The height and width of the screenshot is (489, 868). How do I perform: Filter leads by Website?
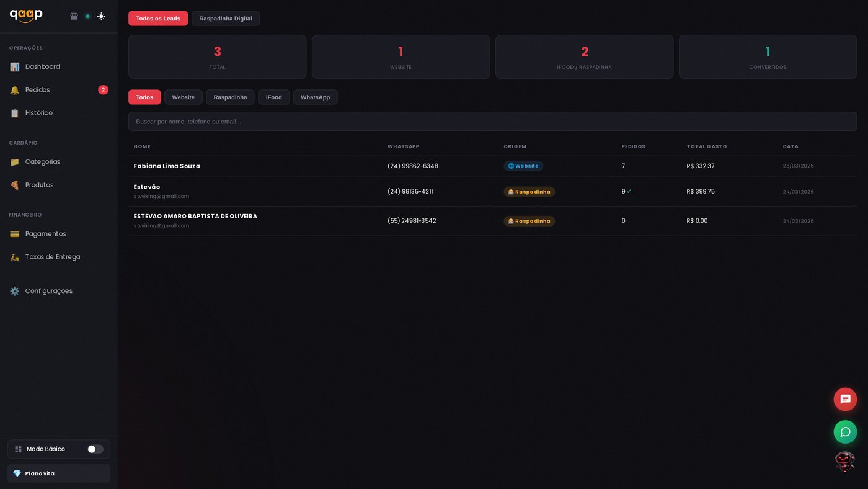184,97
